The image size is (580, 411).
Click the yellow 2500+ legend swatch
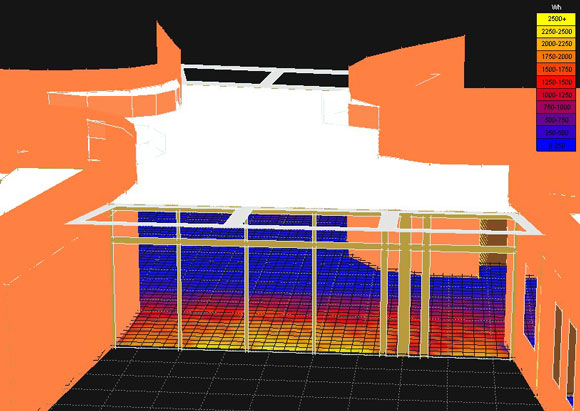click(x=556, y=19)
